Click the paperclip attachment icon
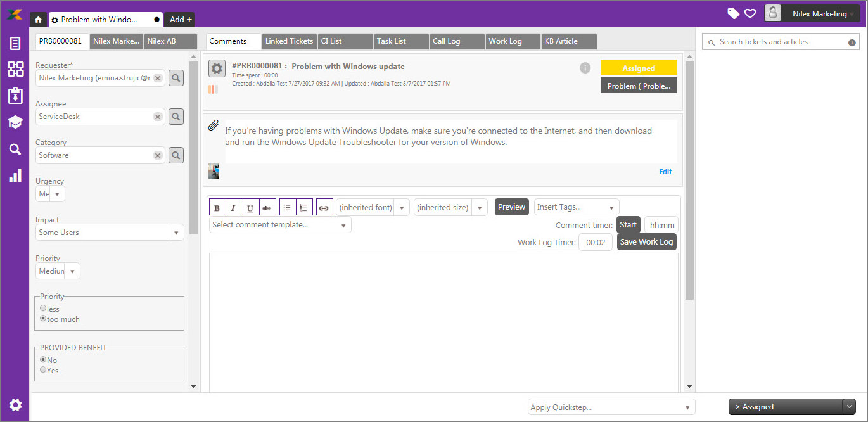Image resolution: width=868 pixels, height=422 pixels. 214,125
